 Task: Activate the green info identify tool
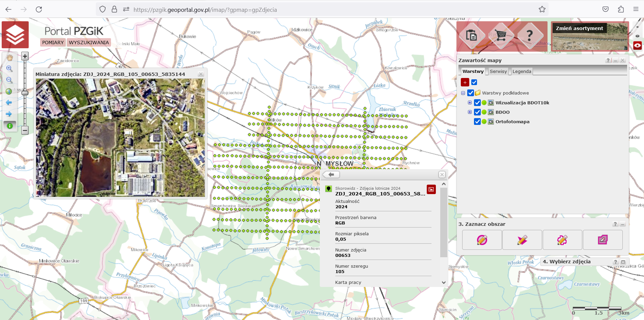tap(10, 126)
